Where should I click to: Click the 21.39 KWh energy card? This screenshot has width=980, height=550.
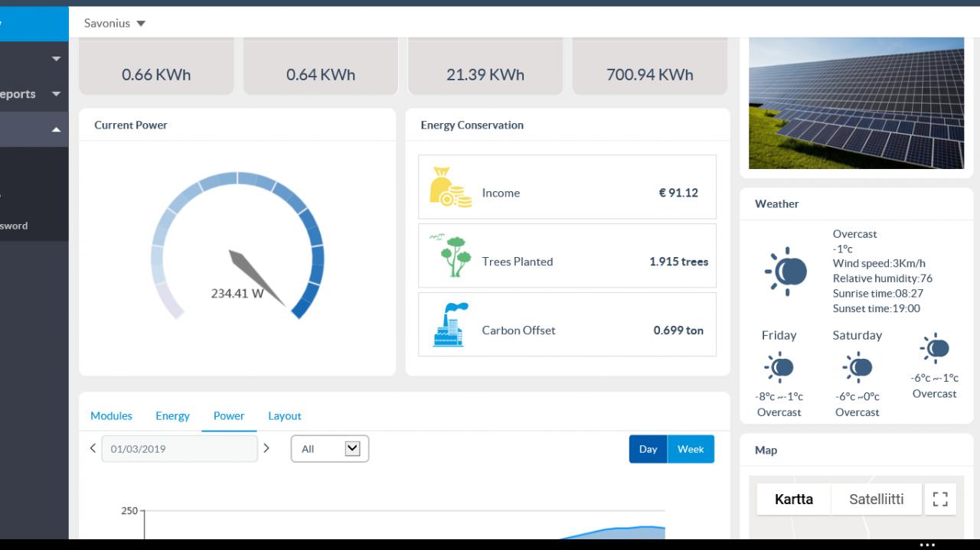coord(485,66)
